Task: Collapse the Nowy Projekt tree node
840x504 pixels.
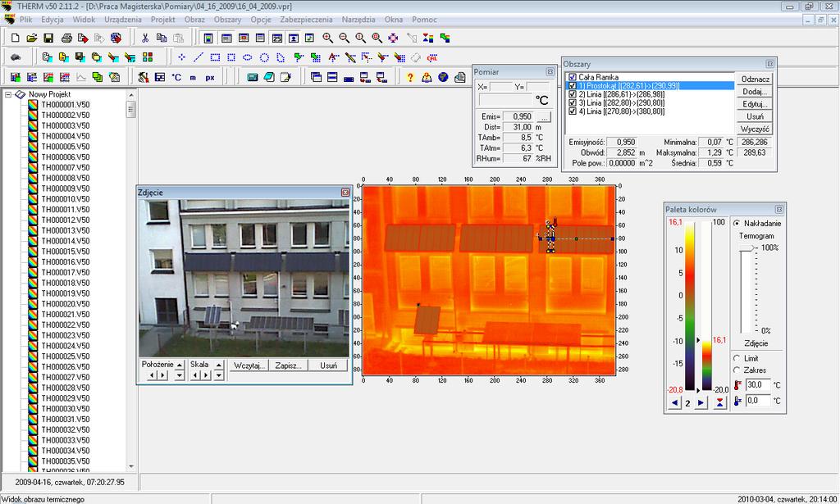Action: click(8, 94)
